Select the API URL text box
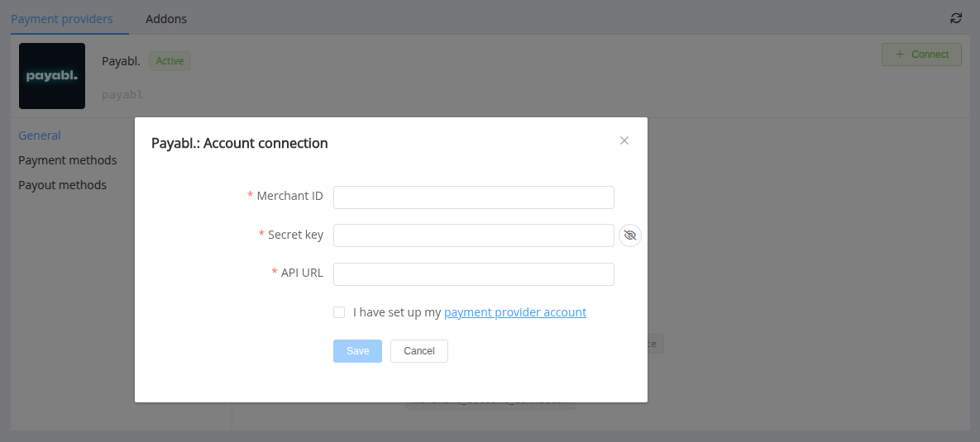 tap(473, 273)
